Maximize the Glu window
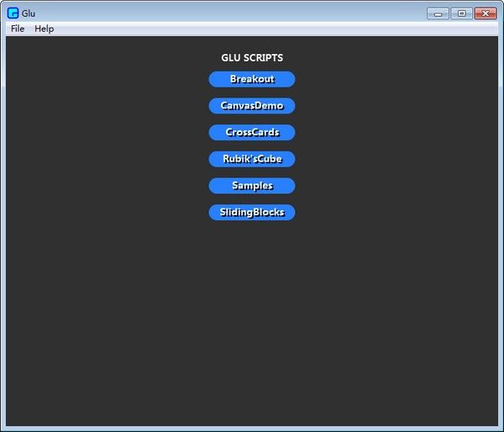Image resolution: width=504 pixels, height=432 pixels. tap(461, 13)
